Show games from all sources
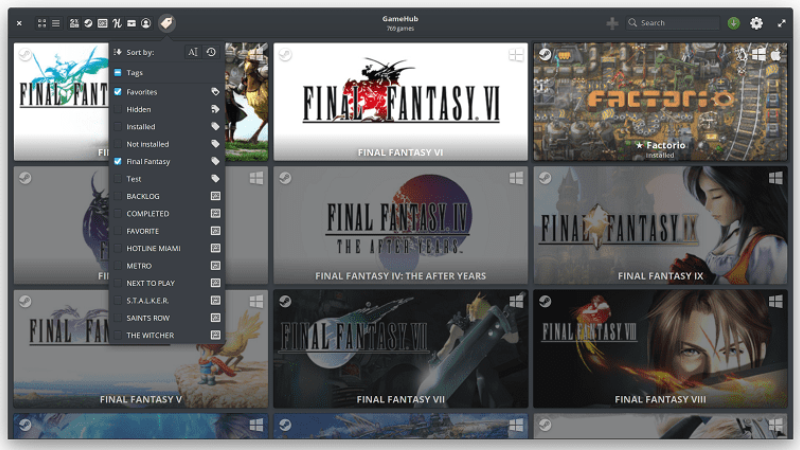The width and height of the screenshot is (800, 450). [x=74, y=23]
